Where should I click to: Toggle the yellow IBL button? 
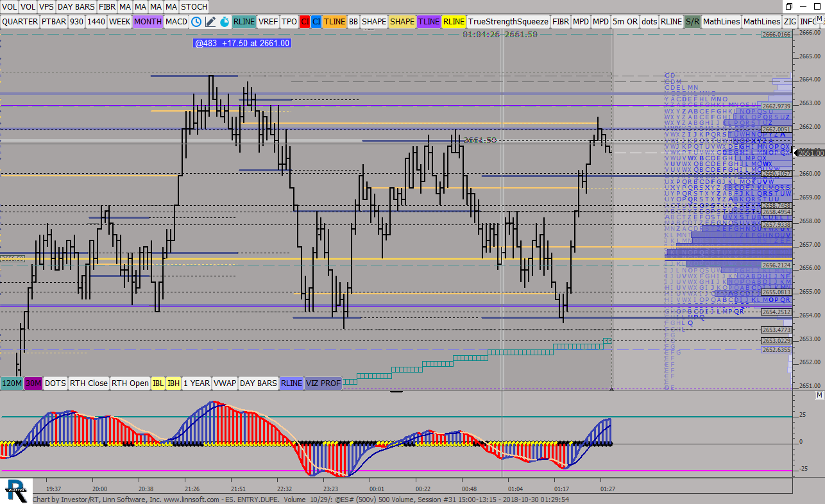click(158, 383)
